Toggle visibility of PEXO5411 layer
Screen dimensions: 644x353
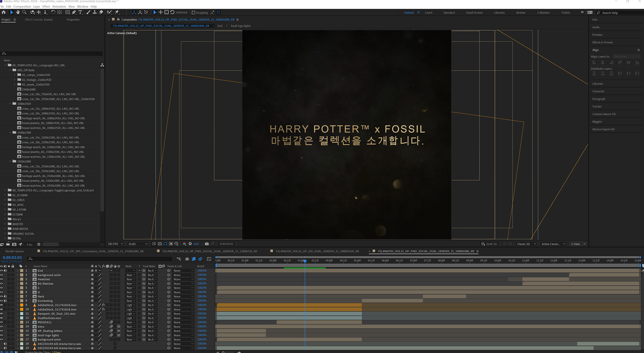click(1, 322)
